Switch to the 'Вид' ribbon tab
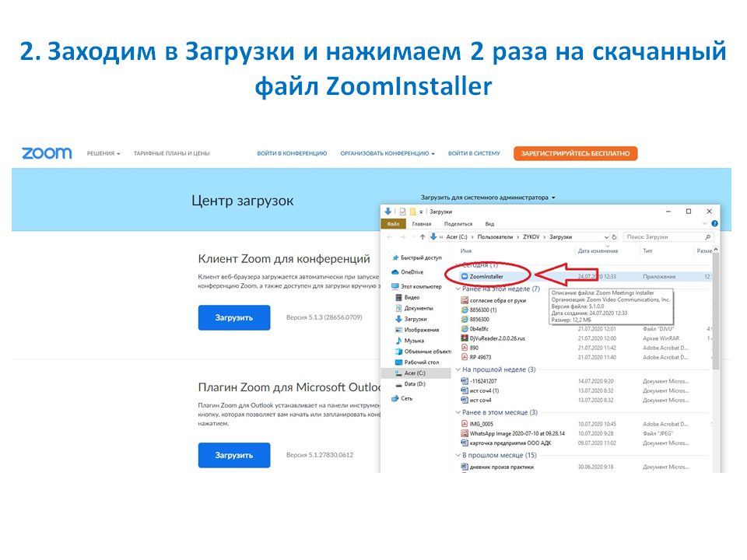 (489, 224)
